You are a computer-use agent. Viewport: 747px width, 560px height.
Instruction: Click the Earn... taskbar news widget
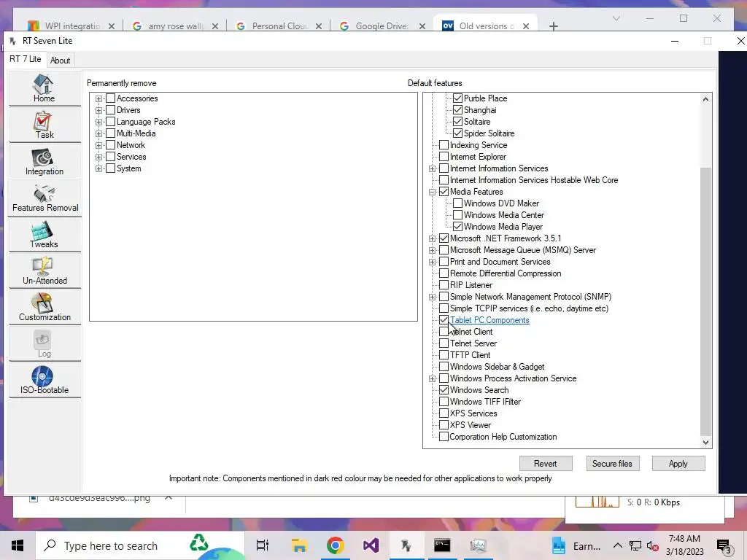coord(576,545)
